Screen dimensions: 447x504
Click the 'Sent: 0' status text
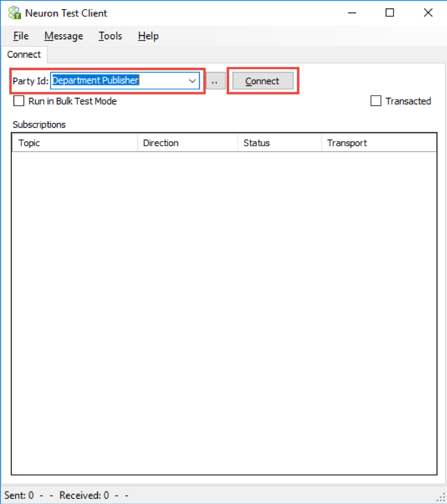pos(18,495)
